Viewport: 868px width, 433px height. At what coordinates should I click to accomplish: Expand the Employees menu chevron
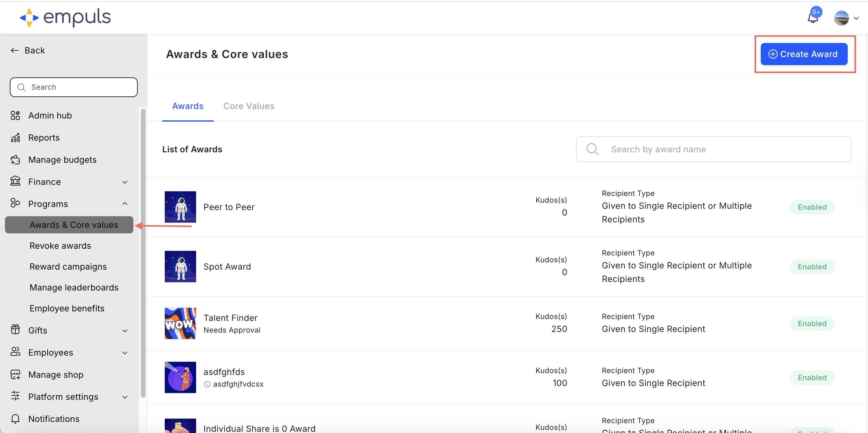125,353
